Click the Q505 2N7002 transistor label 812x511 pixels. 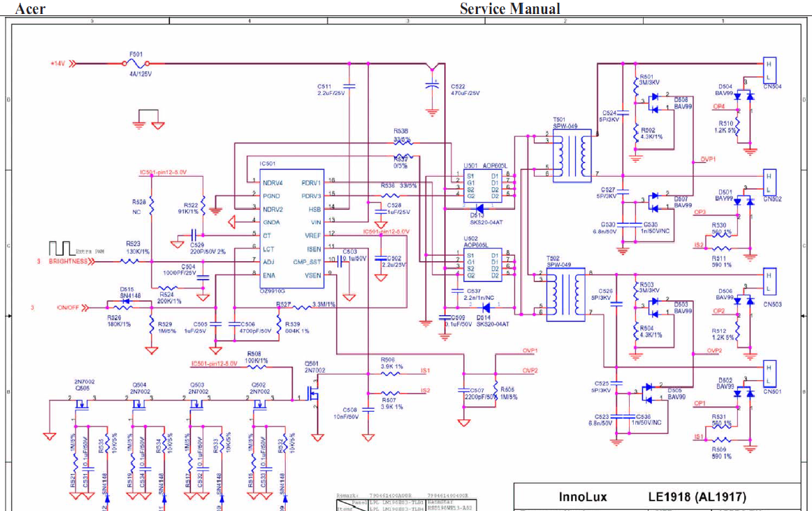tap(85, 385)
